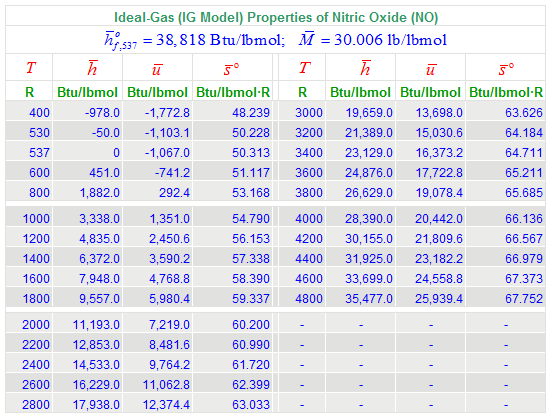This screenshot has width=551, height=418.
Task: Click the entropy value 63.033 at 2800 R
Action: point(251,405)
